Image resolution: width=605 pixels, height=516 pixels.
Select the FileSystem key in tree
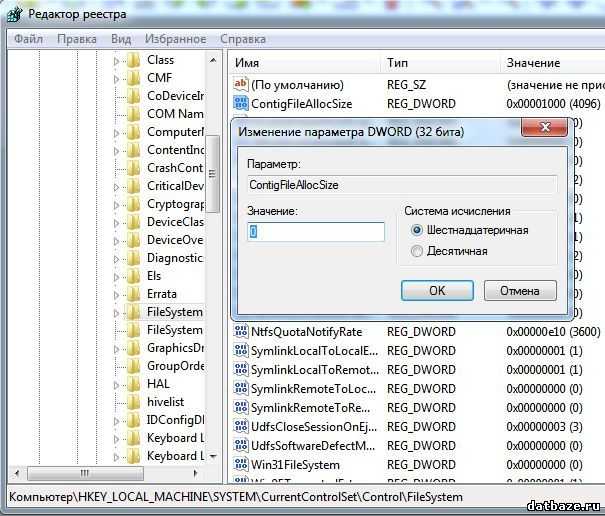pyautogui.click(x=174, y=312)
